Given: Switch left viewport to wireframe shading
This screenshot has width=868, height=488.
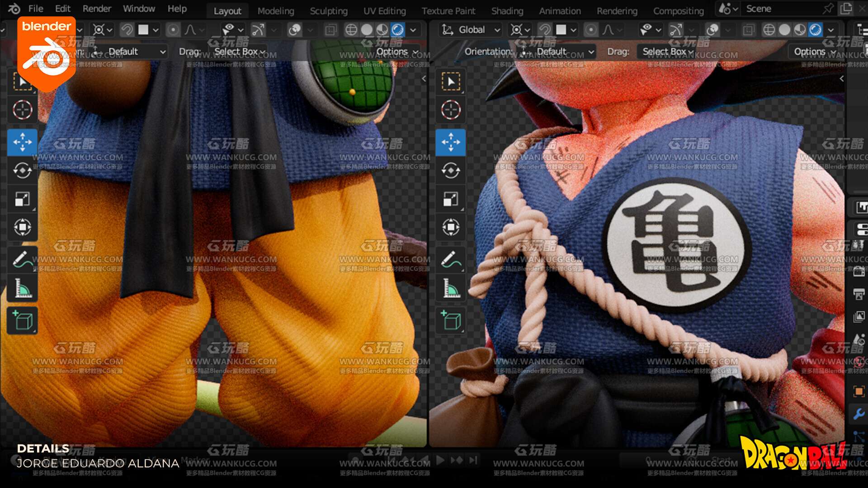Looking at the screenshot, I should [x=351, y=30].
